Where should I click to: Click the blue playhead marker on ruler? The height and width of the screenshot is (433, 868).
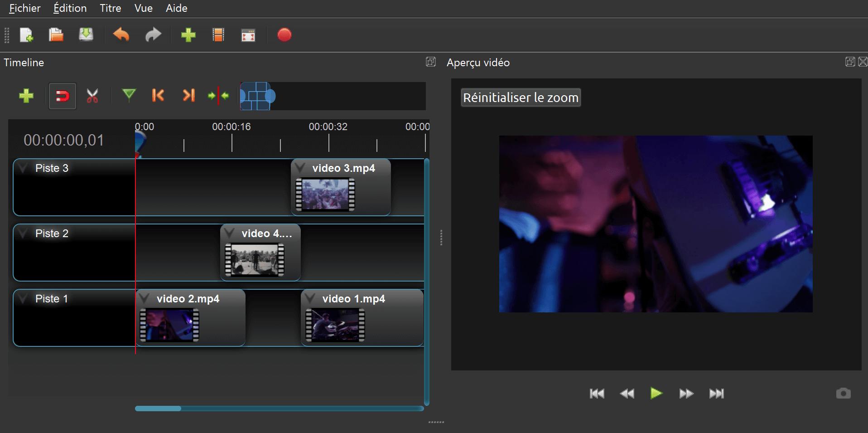[x=140, y=145]
